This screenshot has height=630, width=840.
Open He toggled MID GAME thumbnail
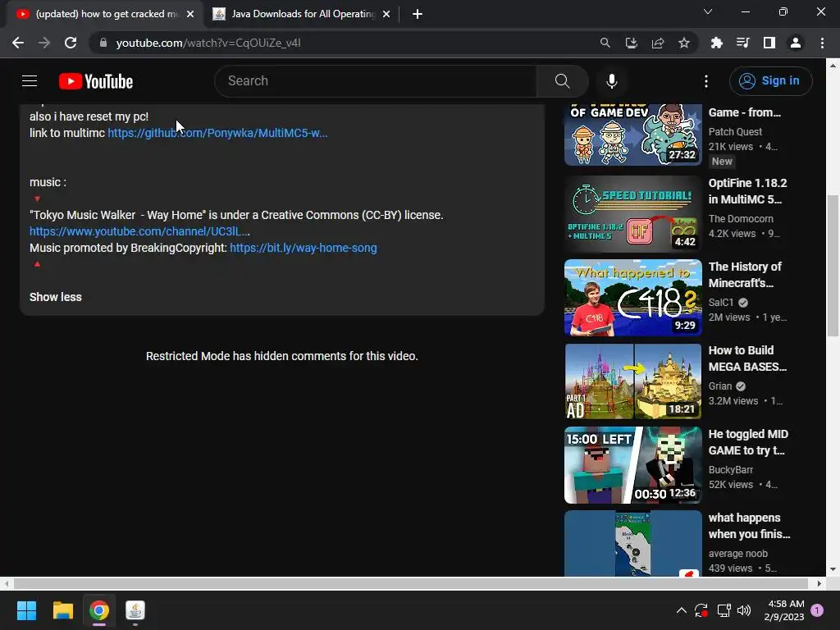click(x=632, y=465)
